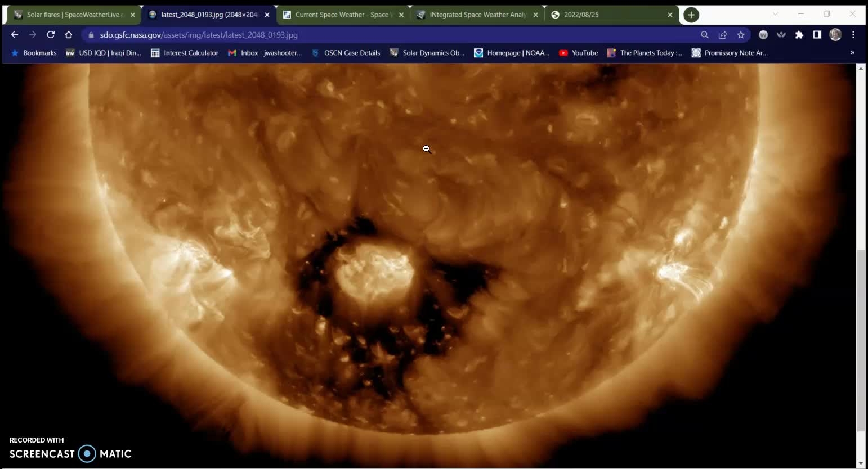
Task: Click the forward navigation arrow
Action: [33, 35]
